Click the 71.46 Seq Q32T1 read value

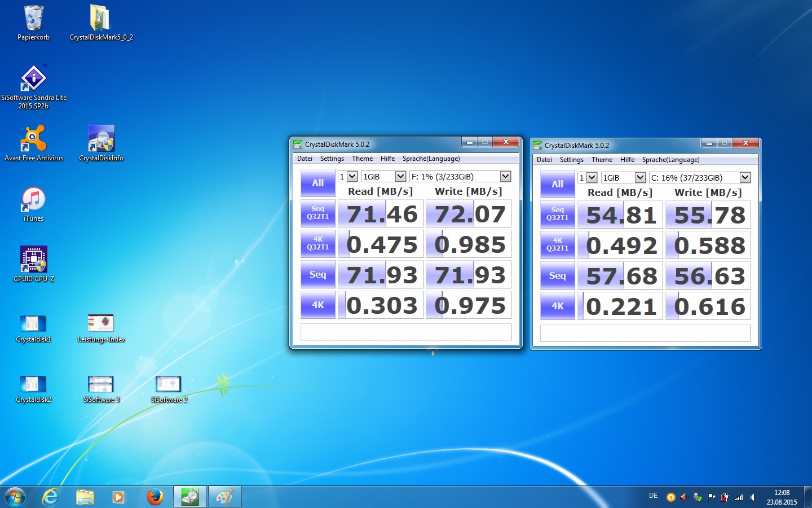[x=381, y=214]
